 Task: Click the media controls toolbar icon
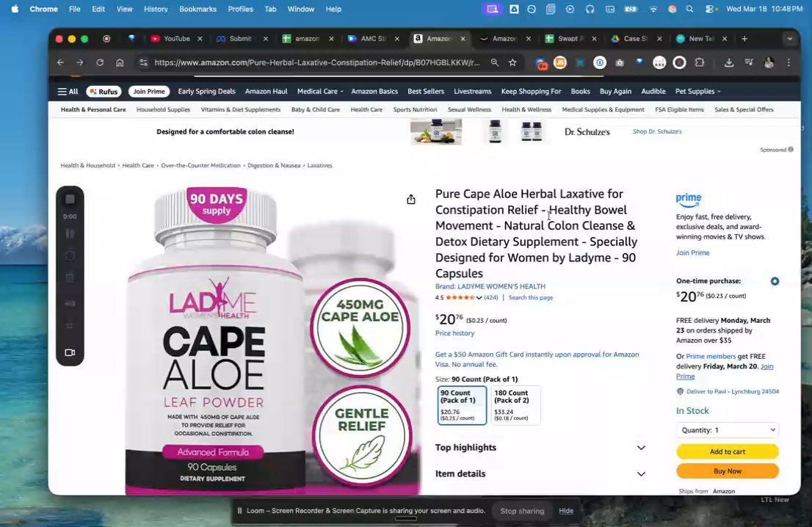pyautogui.click(x=749, y=62)
